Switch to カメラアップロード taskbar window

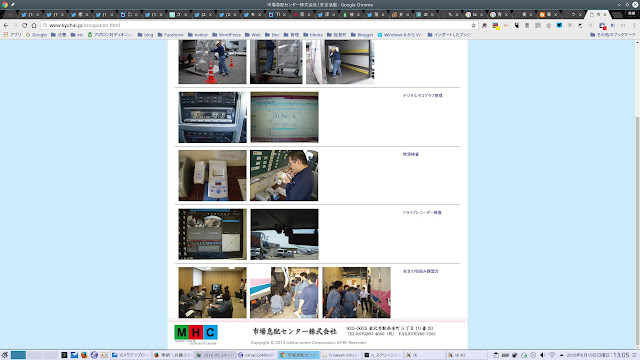click(130, 355)
